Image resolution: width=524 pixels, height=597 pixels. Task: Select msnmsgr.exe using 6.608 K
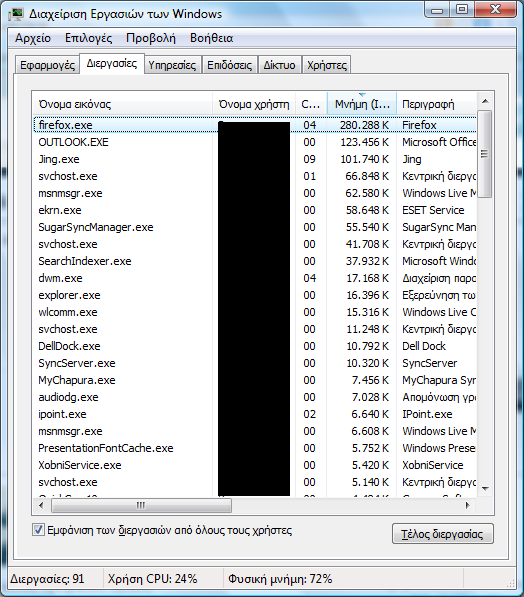tap(254, 431)
